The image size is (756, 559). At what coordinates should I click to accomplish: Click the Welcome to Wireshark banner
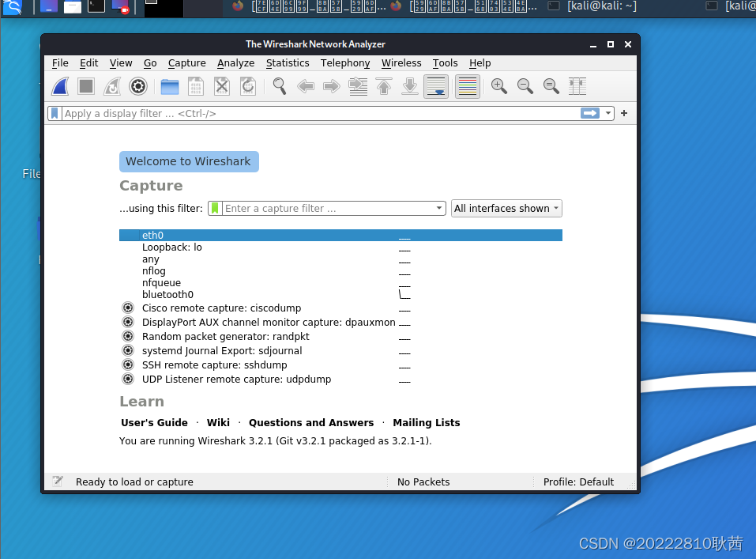point(189,161)
